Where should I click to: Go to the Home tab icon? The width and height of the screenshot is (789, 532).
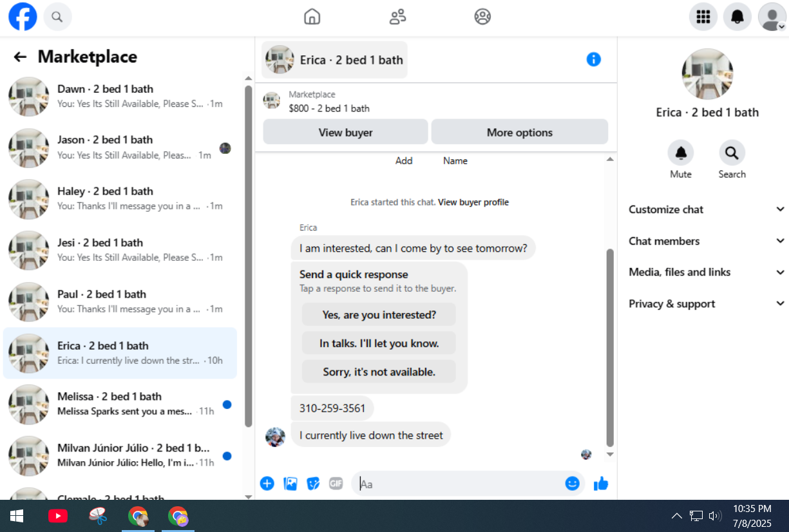click(312, 17)
